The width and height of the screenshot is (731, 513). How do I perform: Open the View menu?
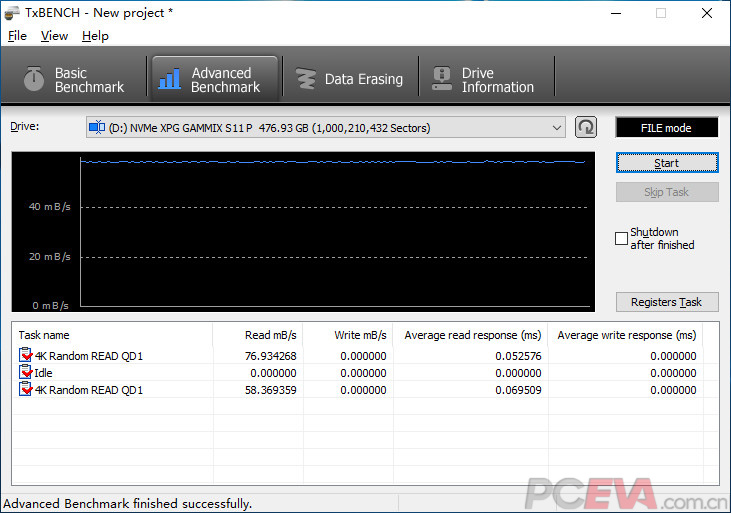(x=54, y=36)
